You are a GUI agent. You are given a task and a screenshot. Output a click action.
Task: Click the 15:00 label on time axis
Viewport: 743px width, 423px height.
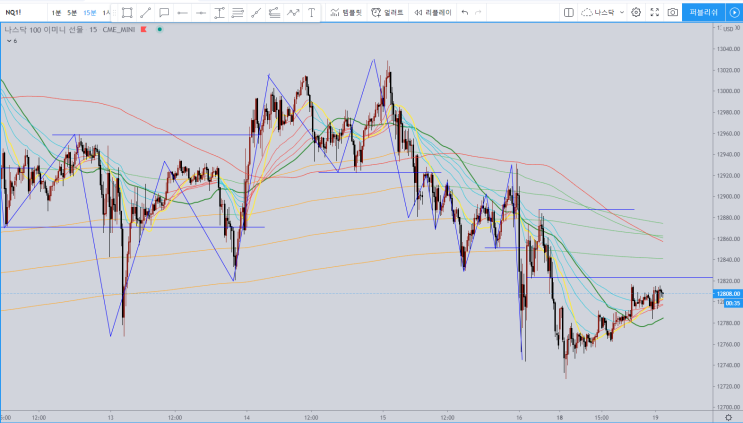[601, 418]
